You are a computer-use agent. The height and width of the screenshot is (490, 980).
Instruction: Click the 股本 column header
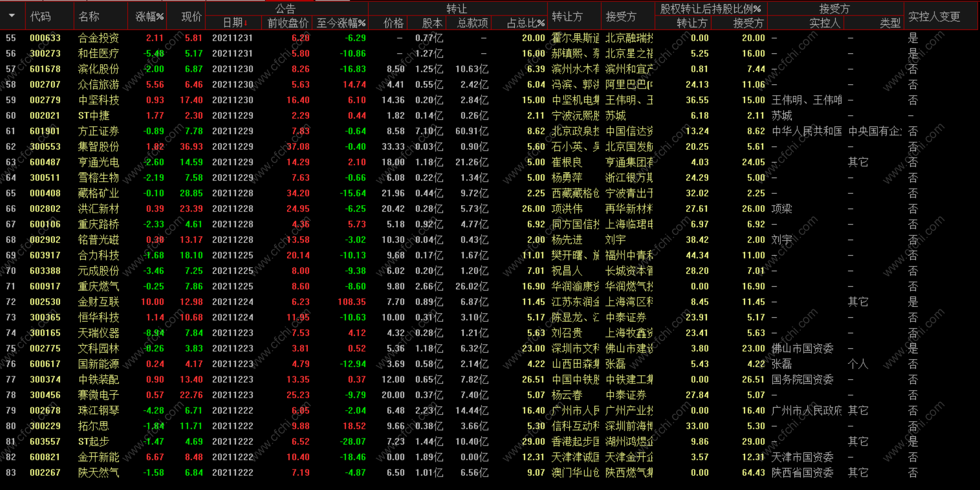[x=432, y=23]
